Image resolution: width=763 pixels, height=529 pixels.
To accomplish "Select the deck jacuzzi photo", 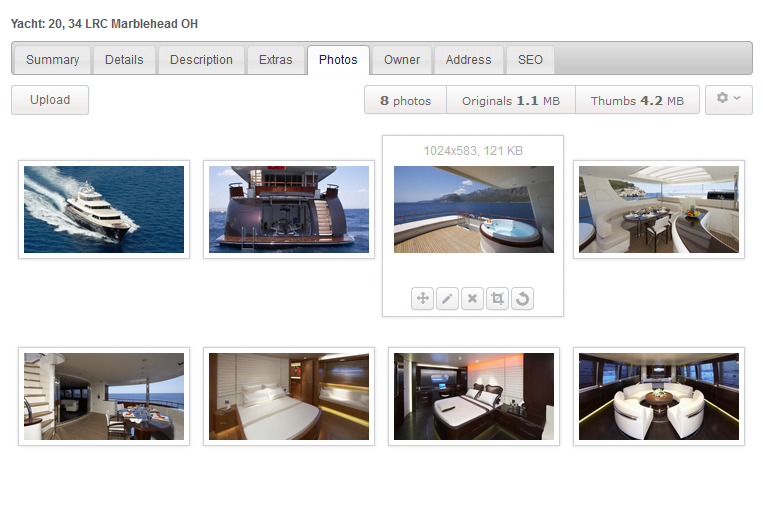I will 474,209.
